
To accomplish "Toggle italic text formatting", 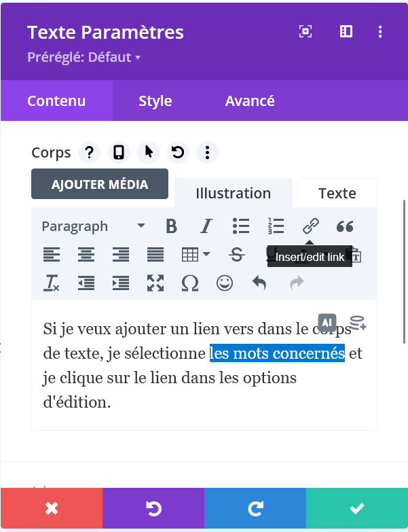I will [x=206, y=226].
